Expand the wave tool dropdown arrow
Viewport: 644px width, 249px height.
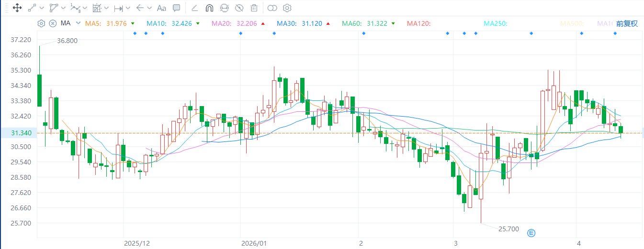pyautogui.click(x=85, y=8)
